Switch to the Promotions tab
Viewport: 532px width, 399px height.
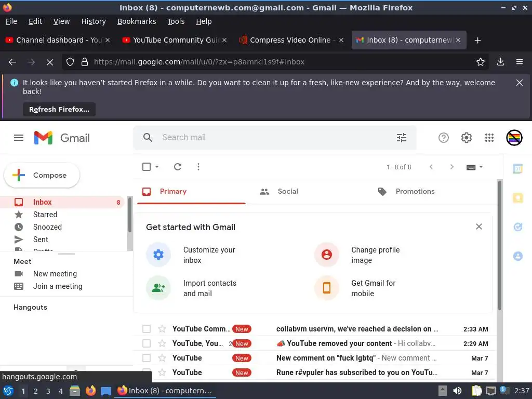(x=415, y=191)
